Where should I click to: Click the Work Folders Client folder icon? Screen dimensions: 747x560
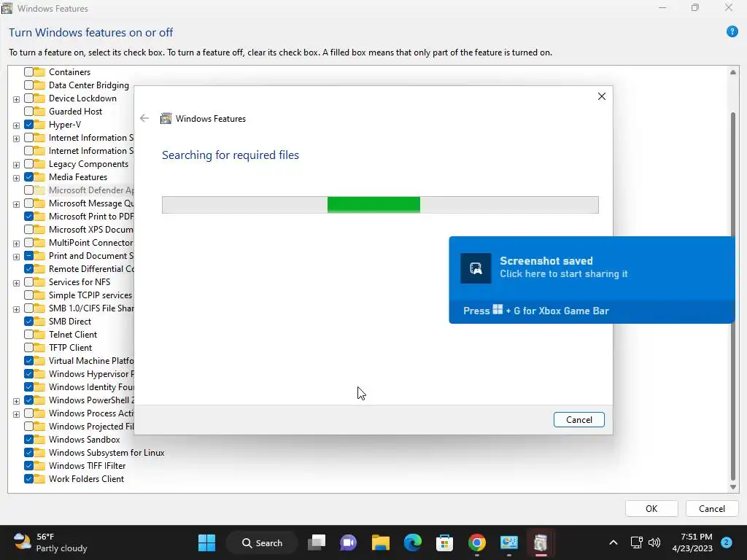point(40,479)
